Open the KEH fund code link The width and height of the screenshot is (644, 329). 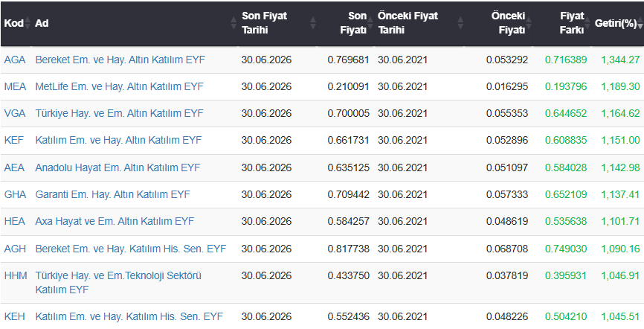[x=14, y=316]
